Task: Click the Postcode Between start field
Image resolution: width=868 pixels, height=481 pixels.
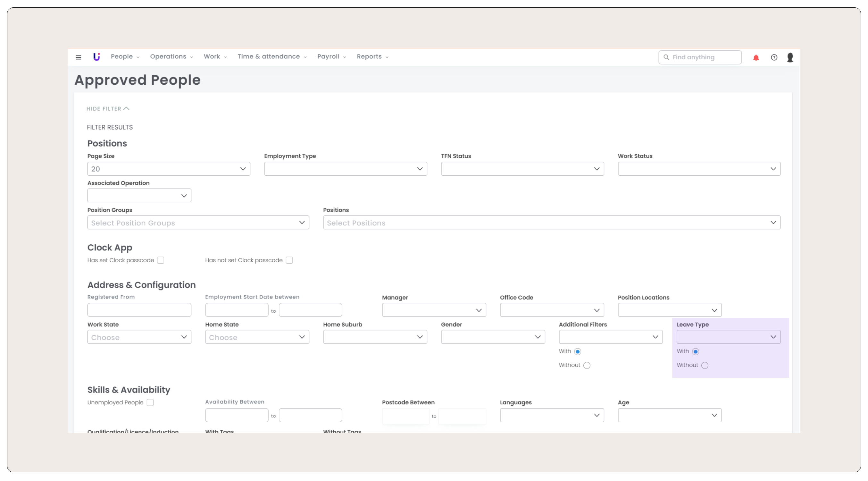Action: point(406,416)
